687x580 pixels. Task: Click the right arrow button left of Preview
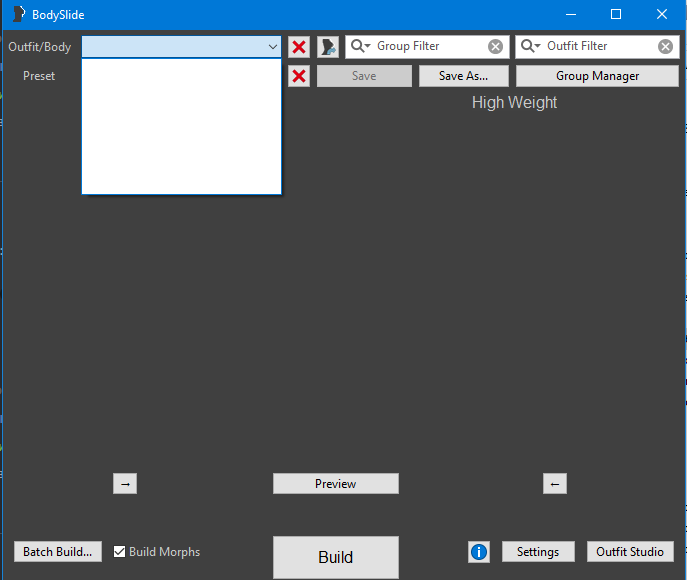click(125, 484)
